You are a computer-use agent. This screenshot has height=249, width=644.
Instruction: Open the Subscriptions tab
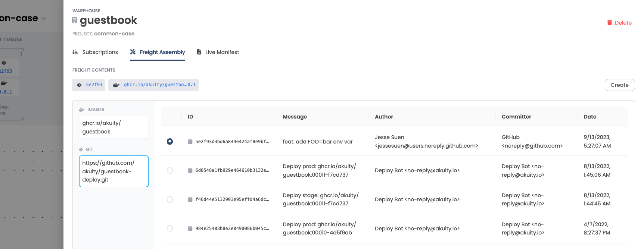pyautogui.click(x=95, y=52)
